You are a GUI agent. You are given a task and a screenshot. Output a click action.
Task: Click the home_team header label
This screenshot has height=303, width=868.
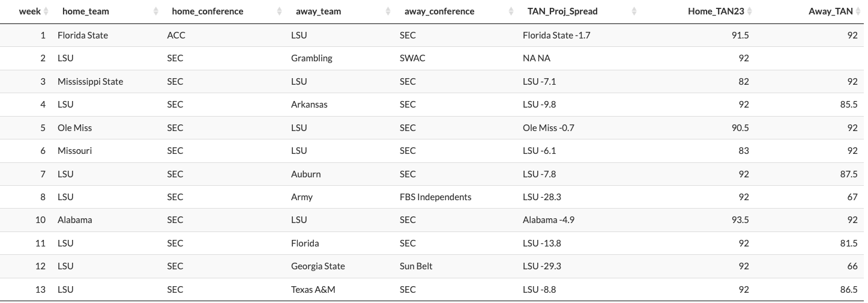pyautogui.click(x=86, y=11)
